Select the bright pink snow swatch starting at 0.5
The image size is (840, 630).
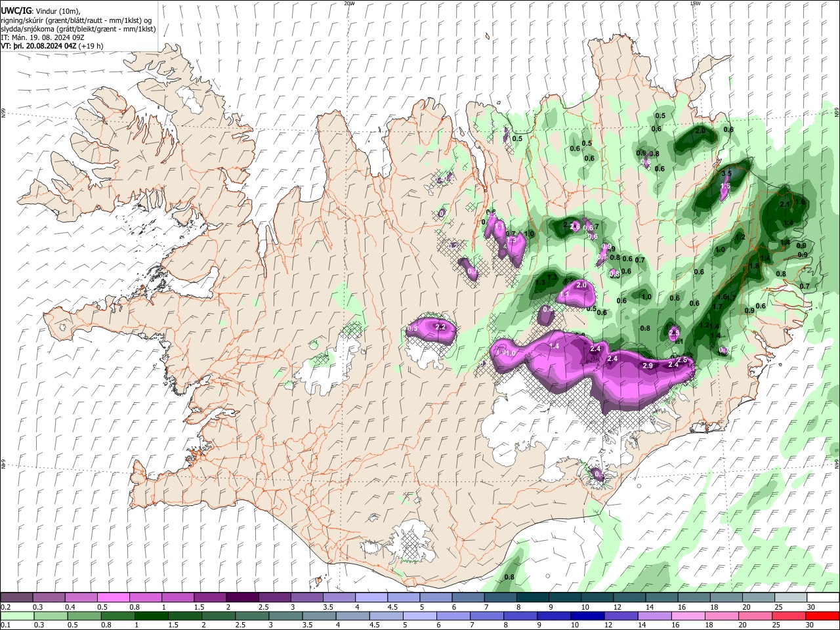(x=113, y=597)
